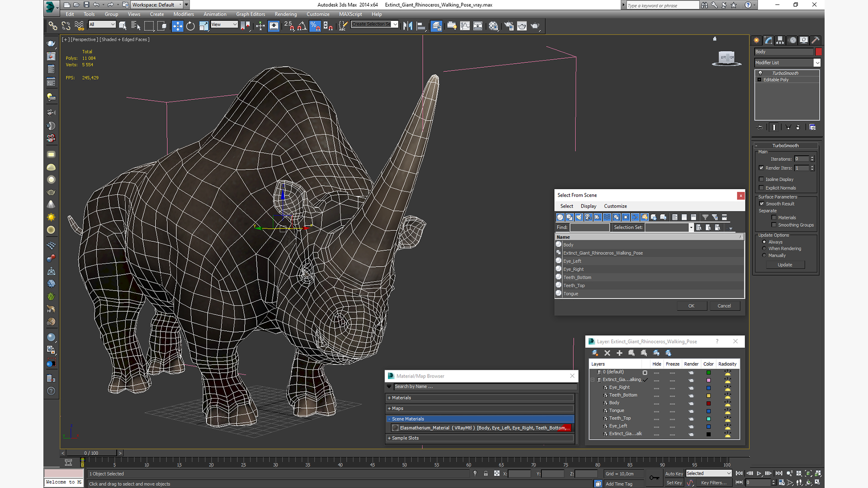This screenshot has height=488, width=868.
Task: Select When Rendering update option
Action: click(764, 249)
